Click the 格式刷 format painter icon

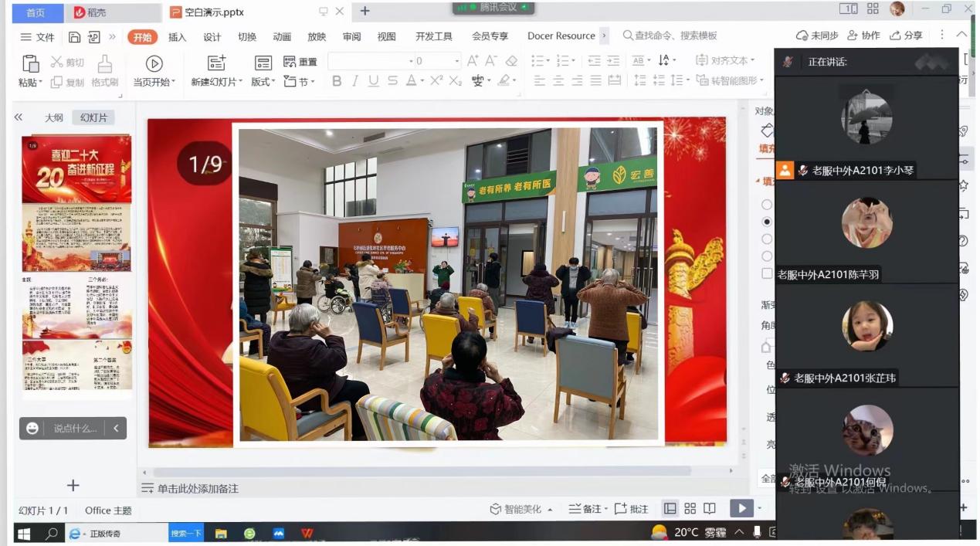(x=104, y=64)
